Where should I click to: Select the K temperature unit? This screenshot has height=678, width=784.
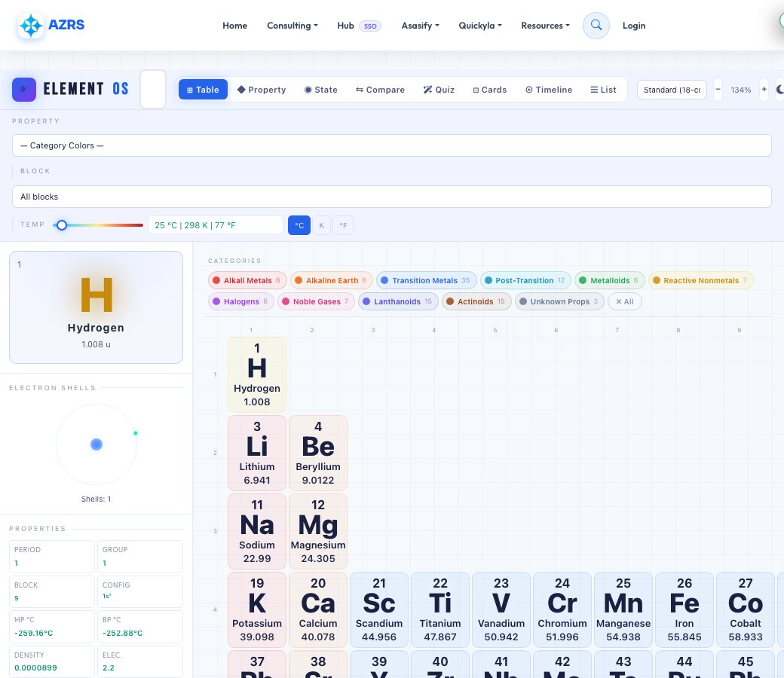click(321, 225)
